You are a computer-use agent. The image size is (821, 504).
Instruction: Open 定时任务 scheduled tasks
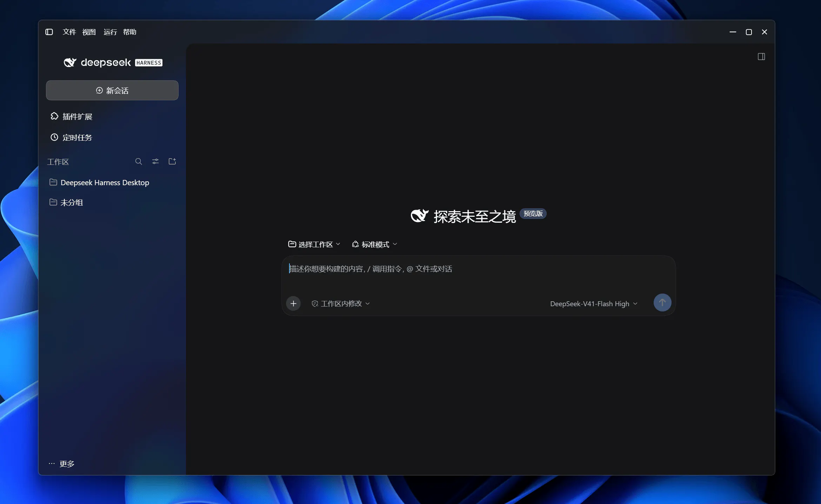point(72,137)
